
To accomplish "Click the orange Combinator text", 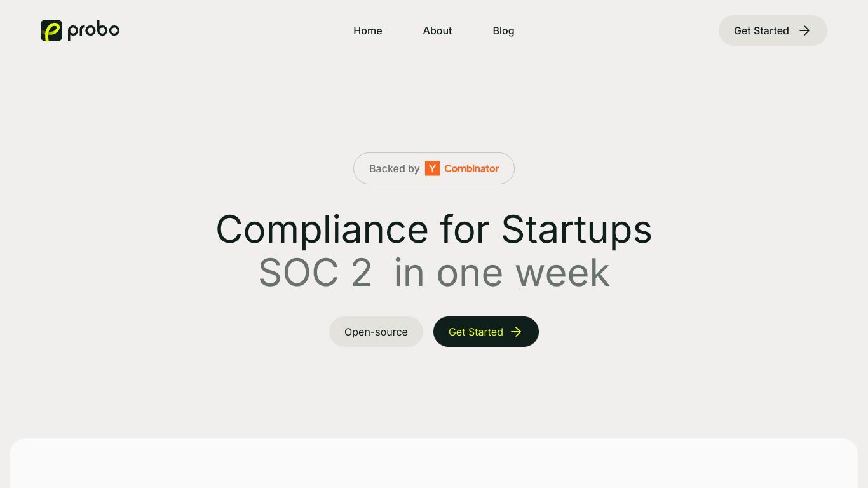I will pos(471,168).
